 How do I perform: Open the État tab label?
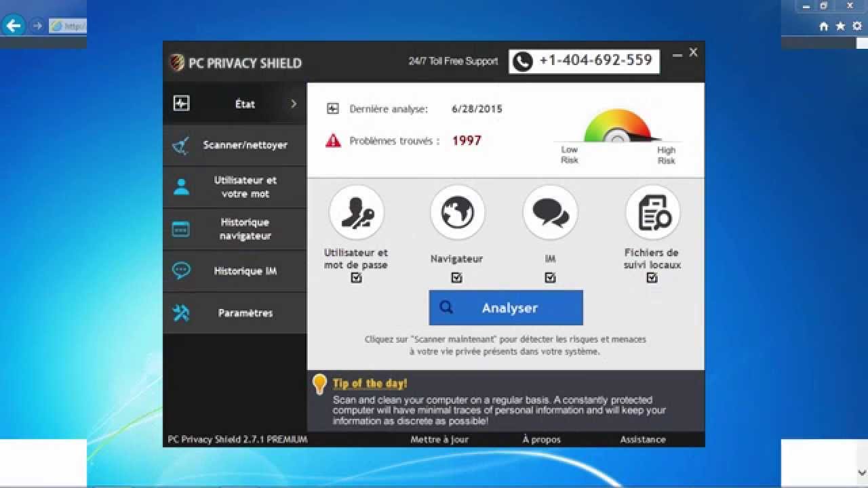click(245, 104)
